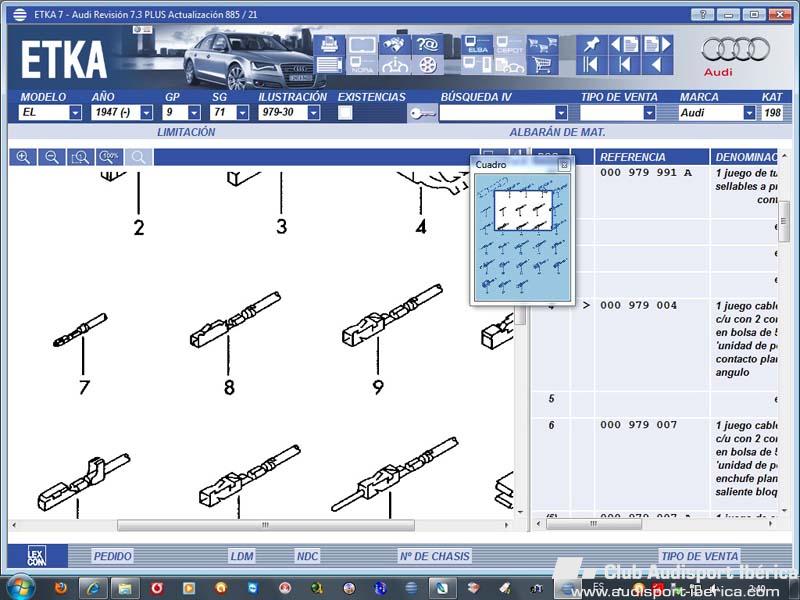
Task: Click the LIMITACIÓN label
Action: (x=186, y=132)
